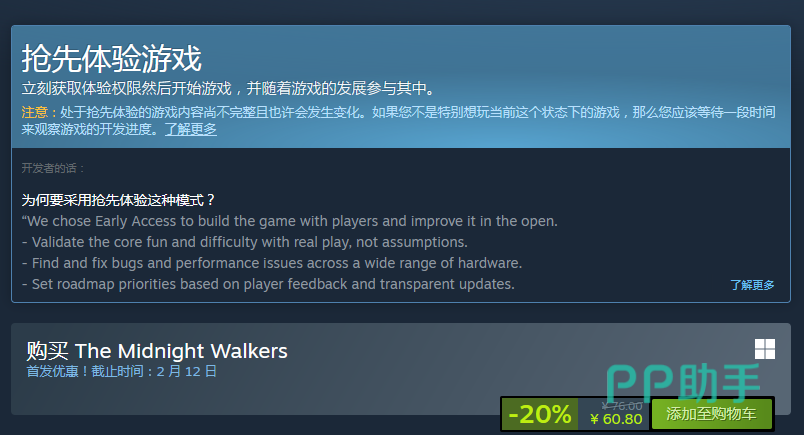
Task: Click the 'Validate the core fun' line
Action: (245, 242)
